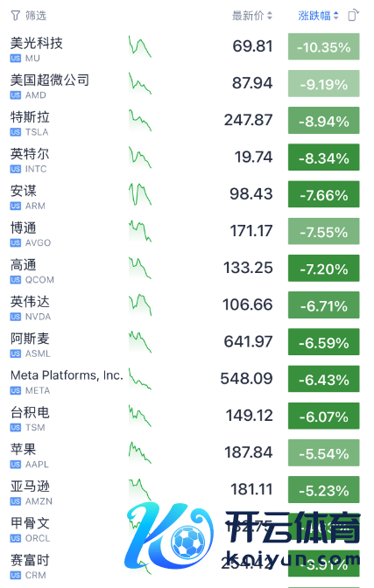Viewport: 374px width, 588px height.
Task: Toggle sort order on 涨跌幅 column
Action: coord(319,16)
